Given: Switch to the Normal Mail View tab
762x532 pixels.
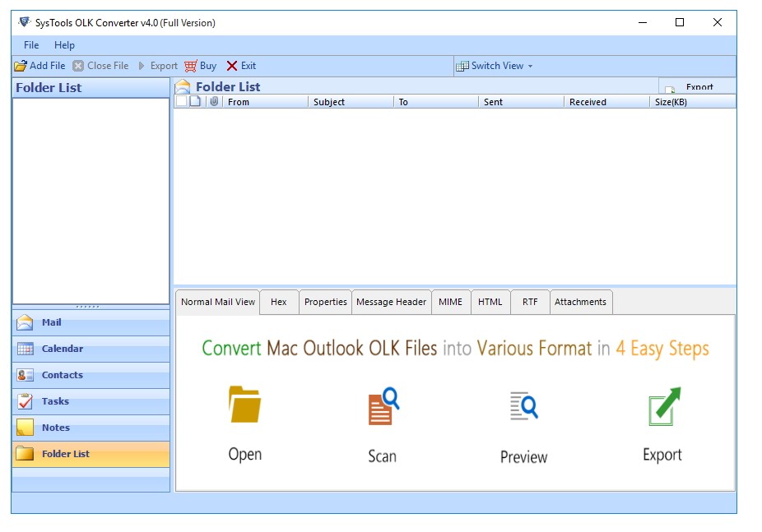Looking at the screenshot, I should (218, 302).
